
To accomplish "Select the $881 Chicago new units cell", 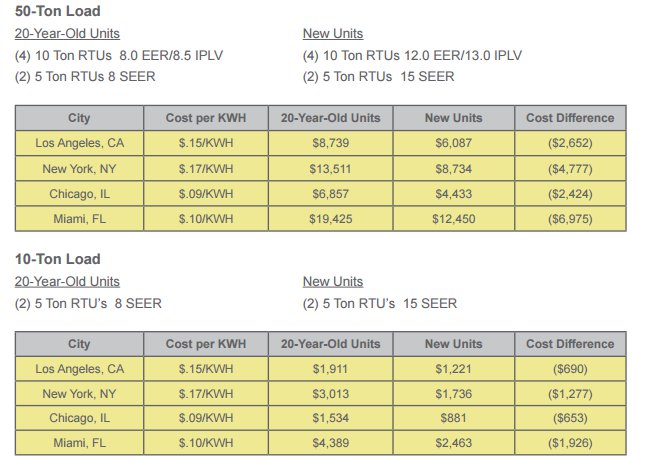I will click(x=453, y=419).
